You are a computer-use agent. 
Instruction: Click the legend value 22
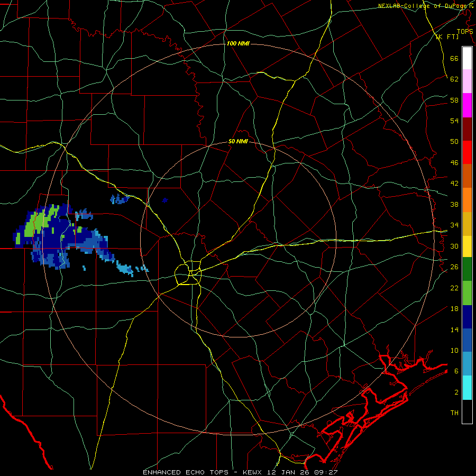pos(454,288)
